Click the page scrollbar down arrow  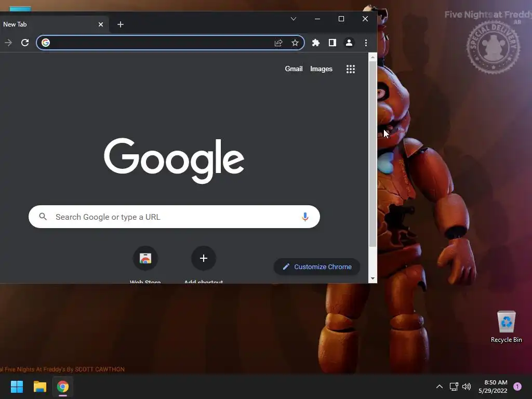tap(373, 278)
